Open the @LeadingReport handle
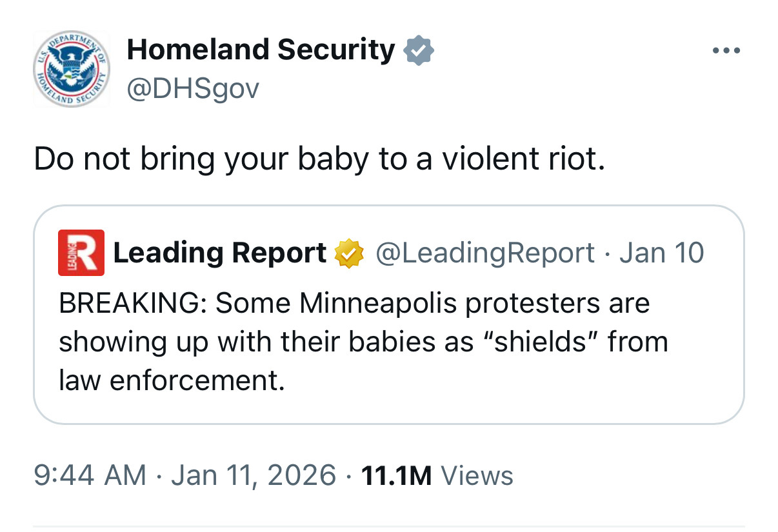The width and height of the screenshot is (778, 532). (484, 253)
